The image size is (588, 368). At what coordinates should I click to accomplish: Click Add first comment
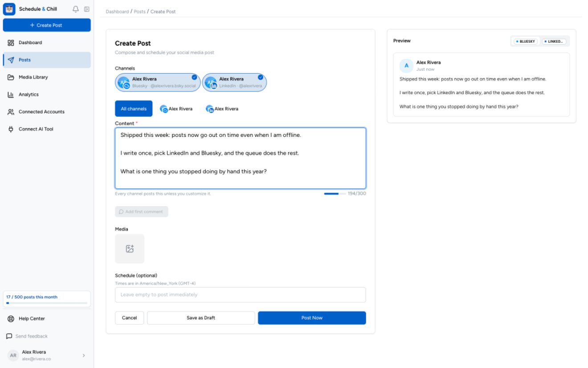(x=142, y=211)
